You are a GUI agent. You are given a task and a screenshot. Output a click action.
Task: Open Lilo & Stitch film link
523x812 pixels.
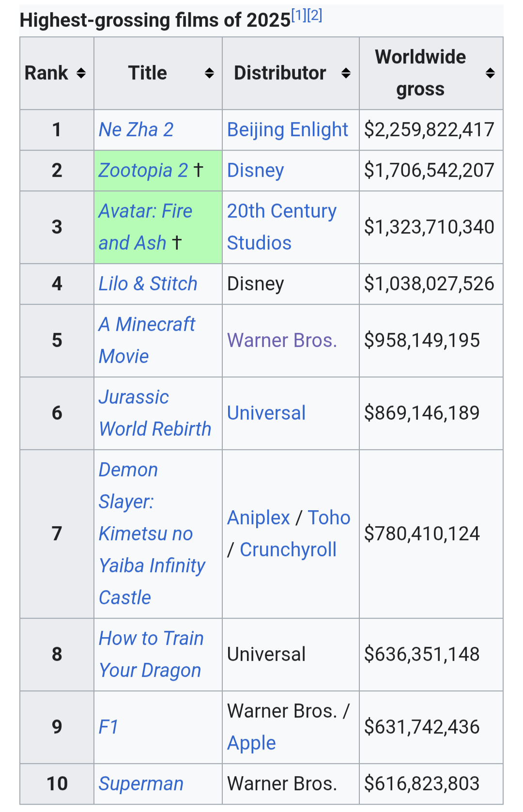tap(148, 284)
